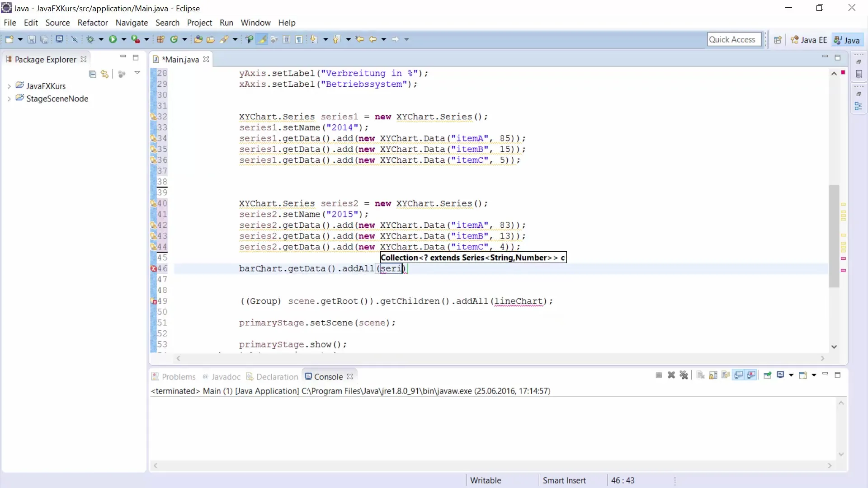Viewport: 868px width, 488px height.
Task: Click editor scrollbar down arrow
Action: pyautogui.click(x=834, y=347)
